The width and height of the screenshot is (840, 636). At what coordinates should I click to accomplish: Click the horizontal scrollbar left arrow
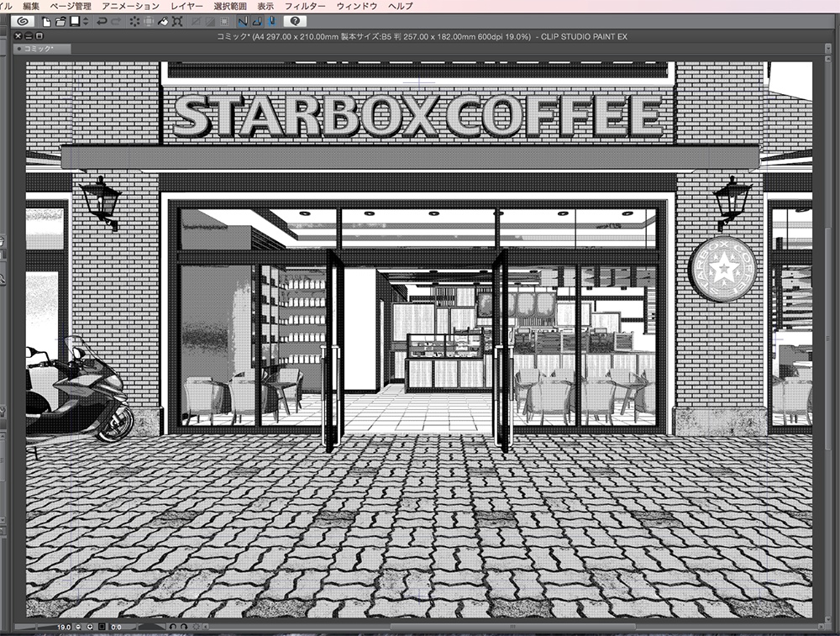pos(207,627)
